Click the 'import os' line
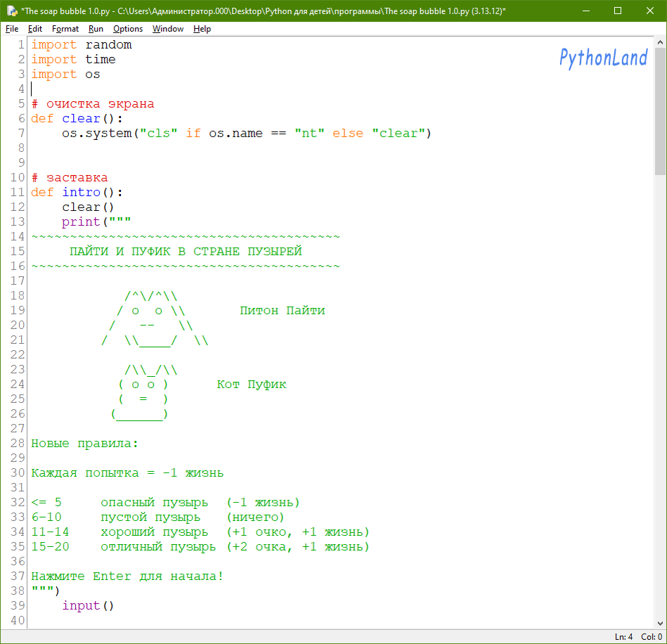Image resolution: width=667 pixels, height=644 pixels. (x=65, y=74)
